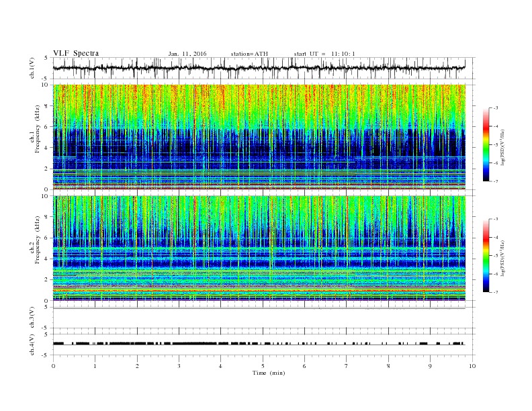Click the ch.3 flat voltage trace
Screen dimensions: 532x411
(259, 308)
